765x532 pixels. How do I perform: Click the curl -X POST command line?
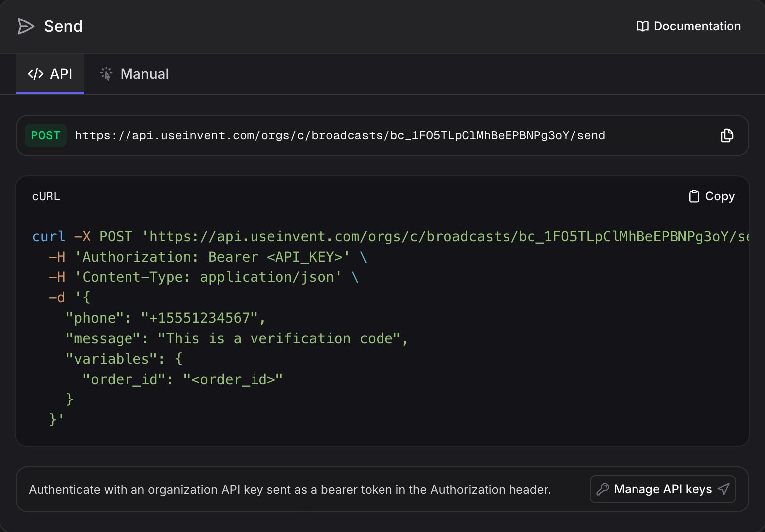tap(390, 236)
